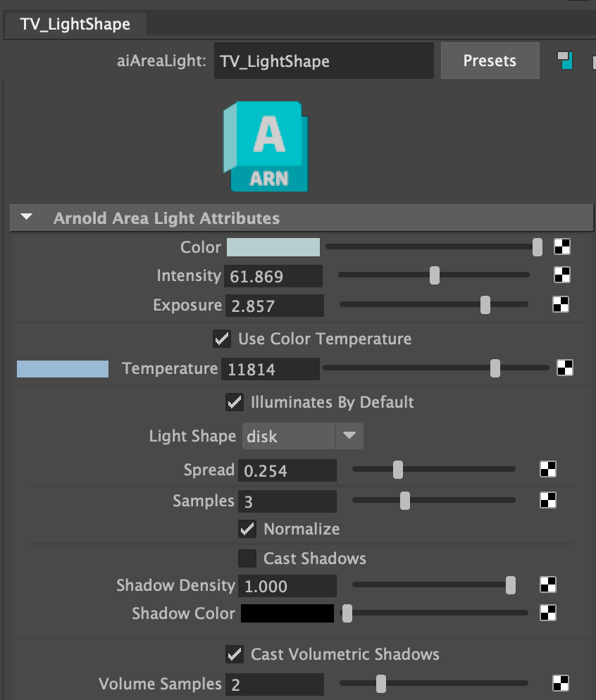Toggle Cast Volumetric Shadows checkbox

235,654
